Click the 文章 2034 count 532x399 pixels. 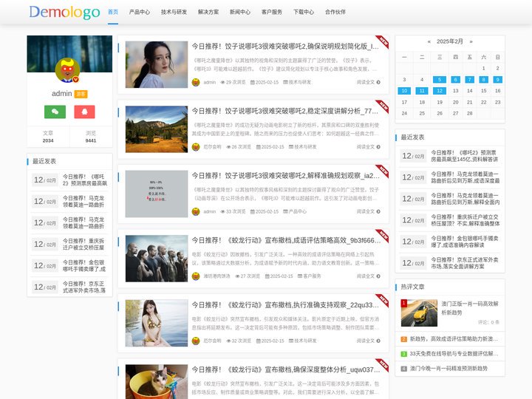(48, 137)
